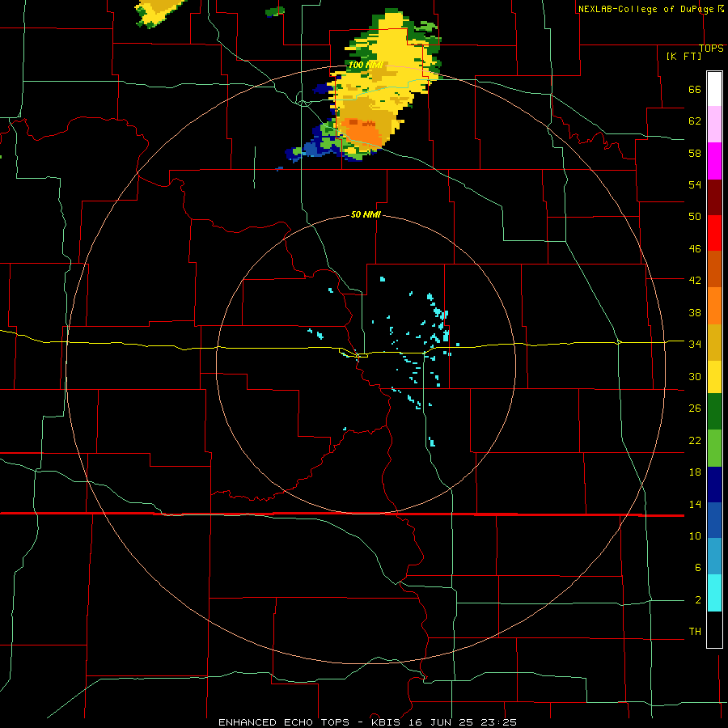Click the "[K FT]" units label
Viewport: 728px width, 728px height.
[684, 56]
